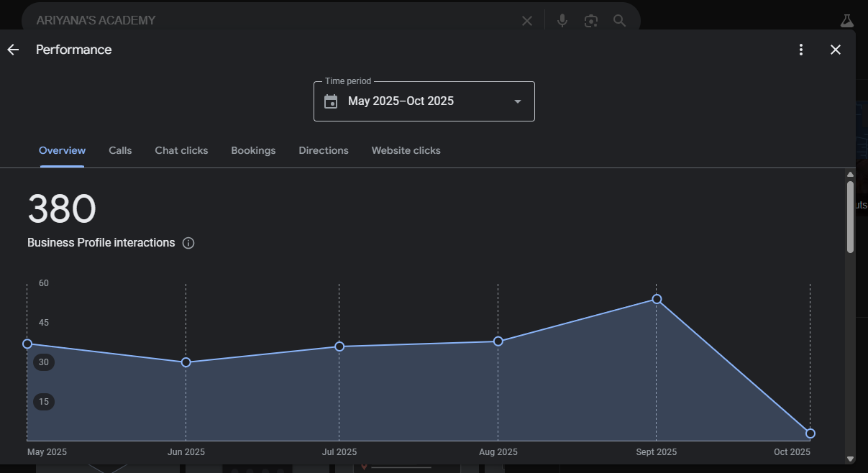Expand the Time period dropdown arrow
This screenshot has height=473, width=868.
point(517,101)
